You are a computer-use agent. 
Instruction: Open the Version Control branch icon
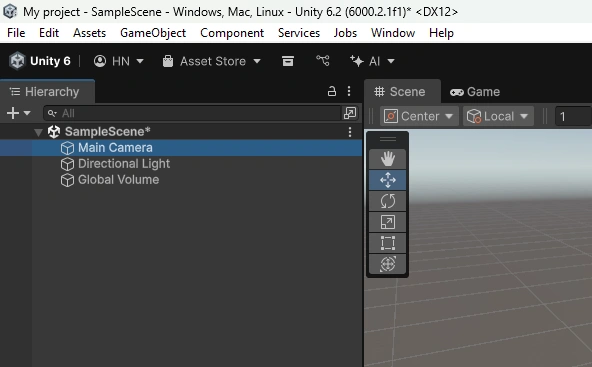point(323,61)
